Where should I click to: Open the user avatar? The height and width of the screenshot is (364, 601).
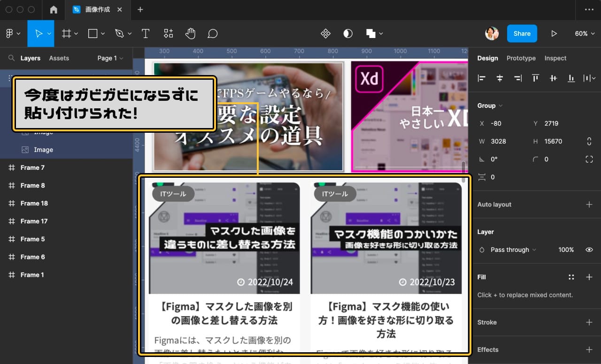[492, 34]
